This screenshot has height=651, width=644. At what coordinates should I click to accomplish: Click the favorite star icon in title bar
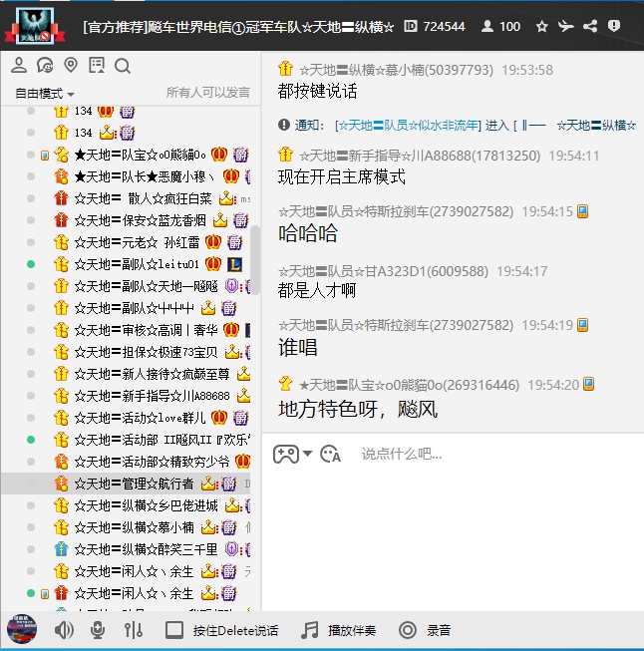coord(541,26)
